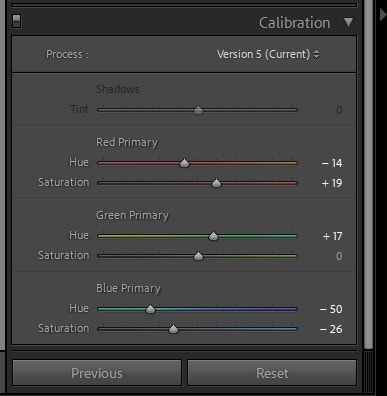387x396 pixels.
Task: Click the Red Primary Saturation slider handle
Action: point(216,183)
